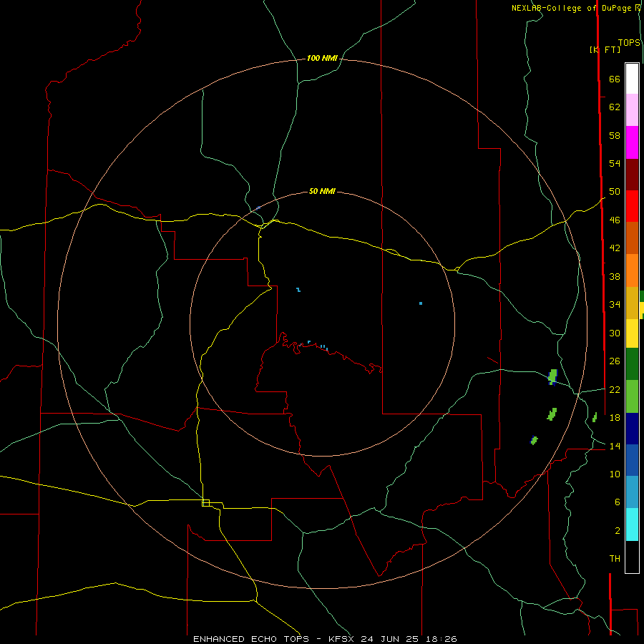Pick the navy blue legend swatch
The width and height of the screenshot is (644, 644).
pyautogui.click(x=632, y=429)
